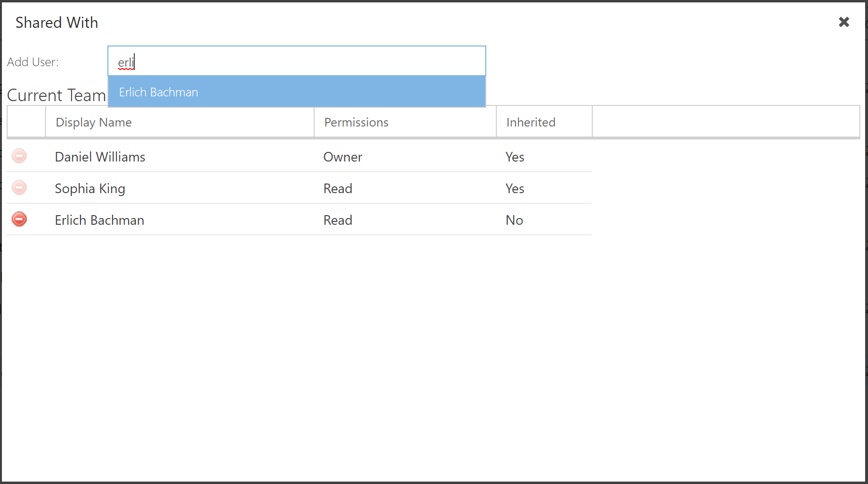Click the remove icon beside Sophia King
This screenshot has height=484, width=868.
(x=19, y=188)
